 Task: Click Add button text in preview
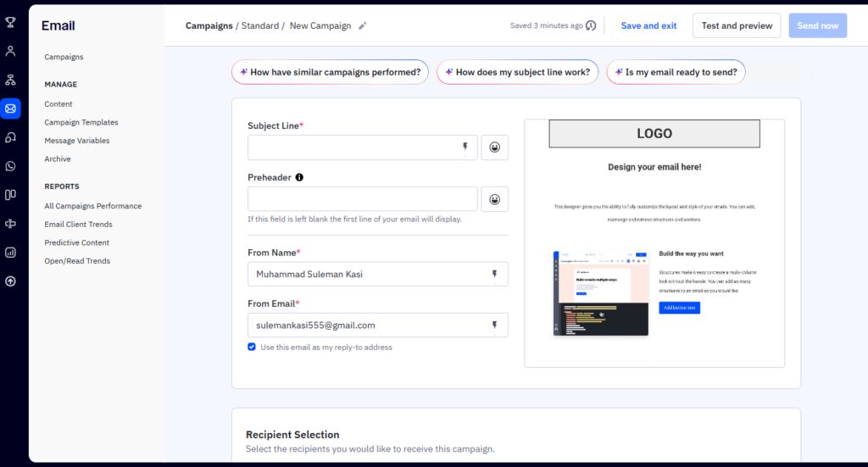pos(679,308)
